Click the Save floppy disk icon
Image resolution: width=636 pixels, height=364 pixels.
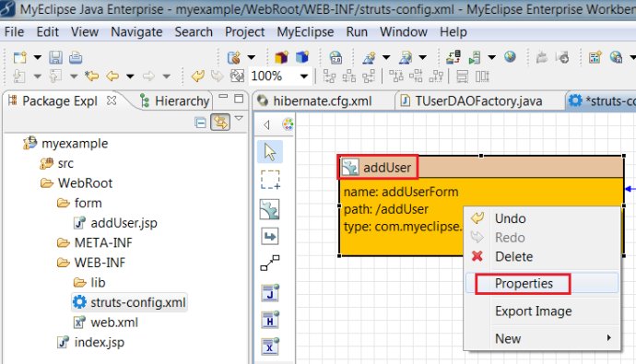tap(55, 57)
